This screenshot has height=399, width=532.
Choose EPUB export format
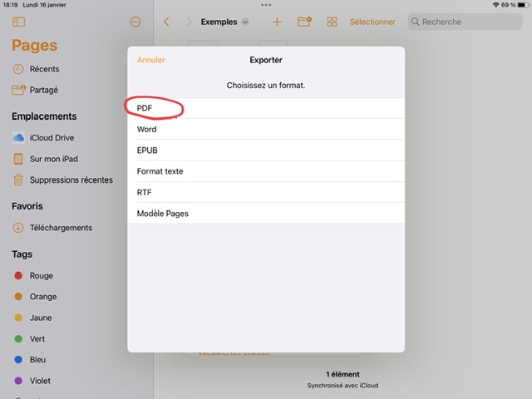point(266,150)
